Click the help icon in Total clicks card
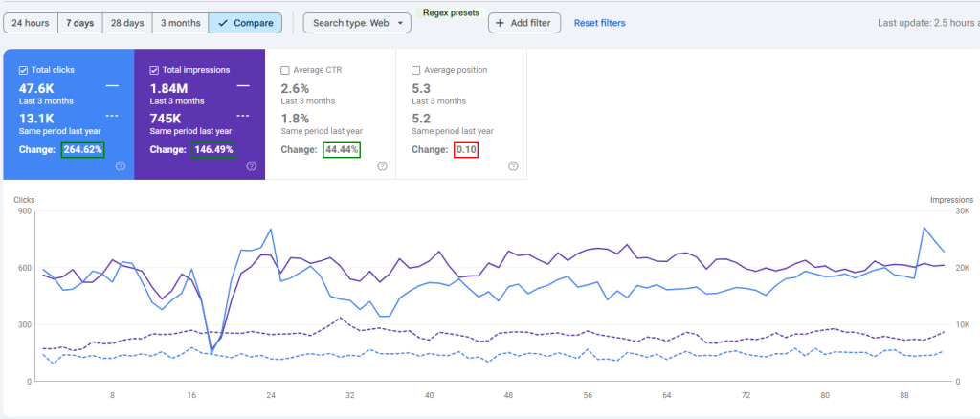Screen dimensions: 980x419 click(121, 165)
